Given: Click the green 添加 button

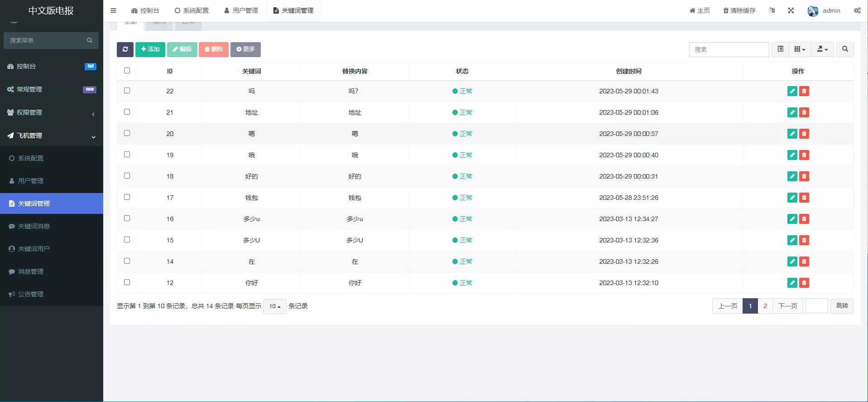Looking at the screenshot, I should (x=150, y=49).
